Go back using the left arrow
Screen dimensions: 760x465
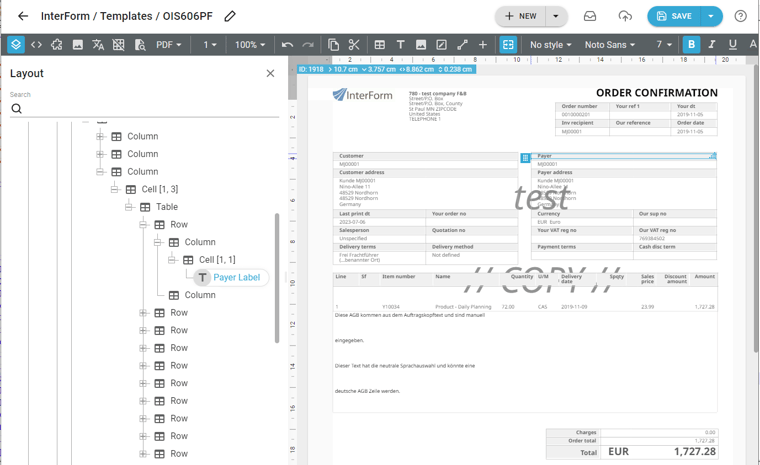[23, 16]
